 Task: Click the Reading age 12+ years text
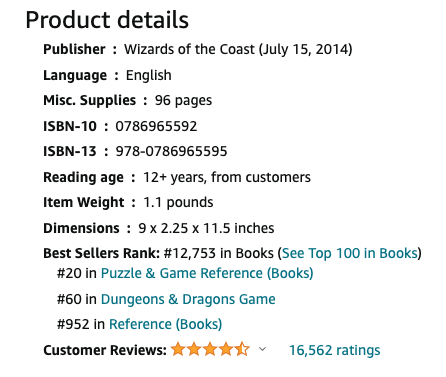coord(177,177)
